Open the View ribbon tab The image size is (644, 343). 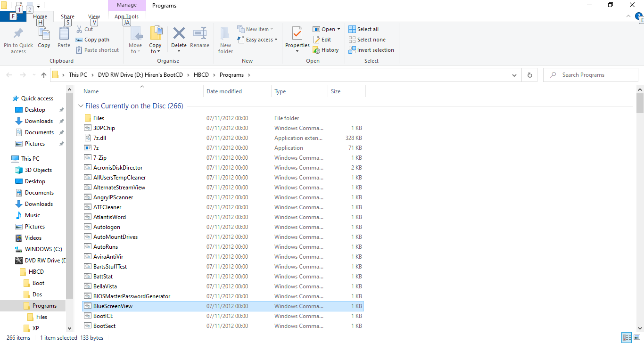(x=94, y=16)
